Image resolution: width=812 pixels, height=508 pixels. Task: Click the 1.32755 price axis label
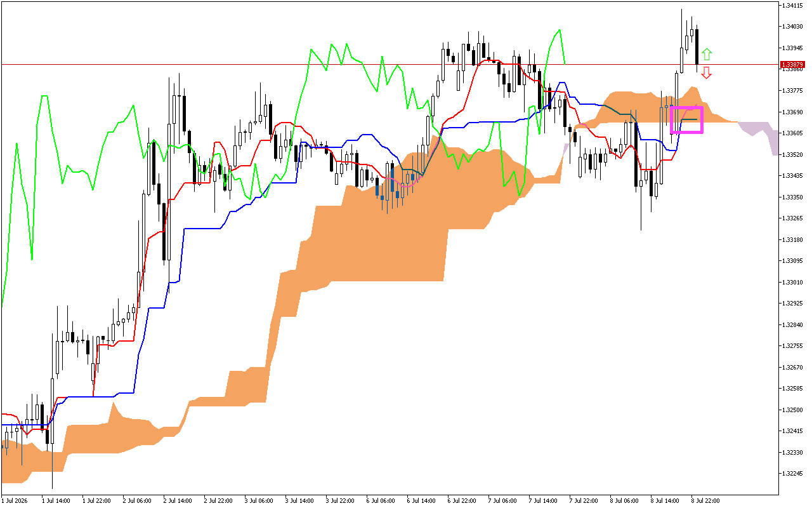click(x=793, y=346)
